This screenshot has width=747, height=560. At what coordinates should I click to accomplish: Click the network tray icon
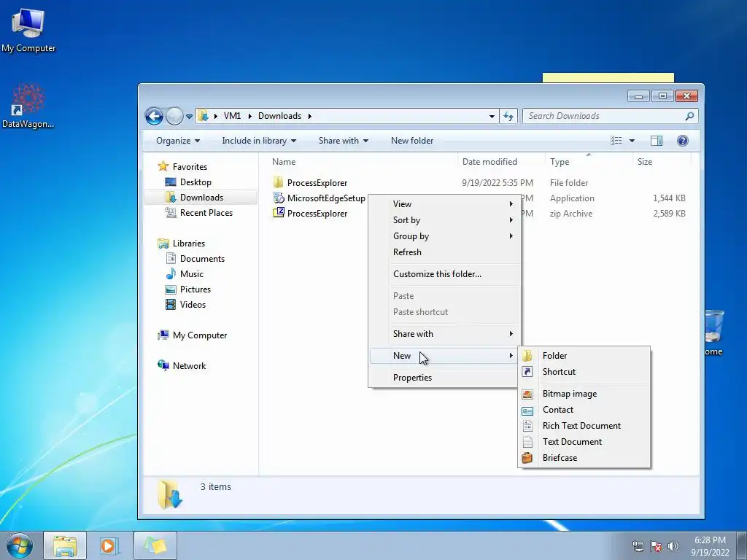638,546
